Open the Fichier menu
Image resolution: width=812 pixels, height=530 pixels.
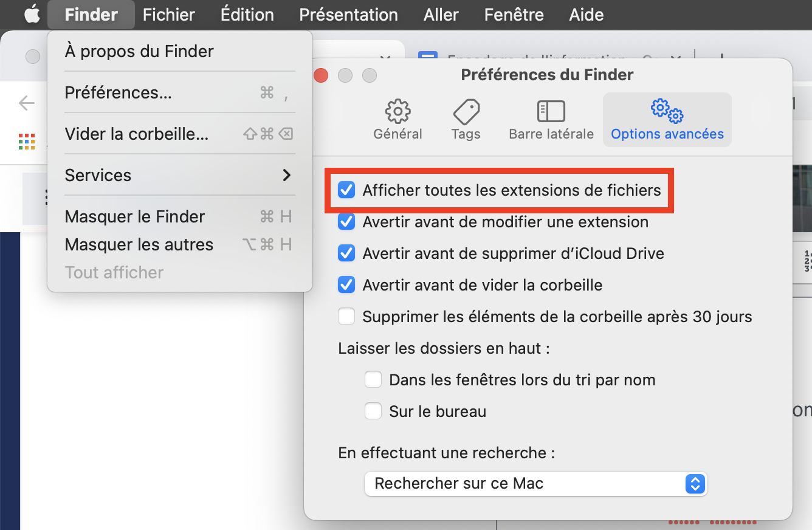(169, 15)
